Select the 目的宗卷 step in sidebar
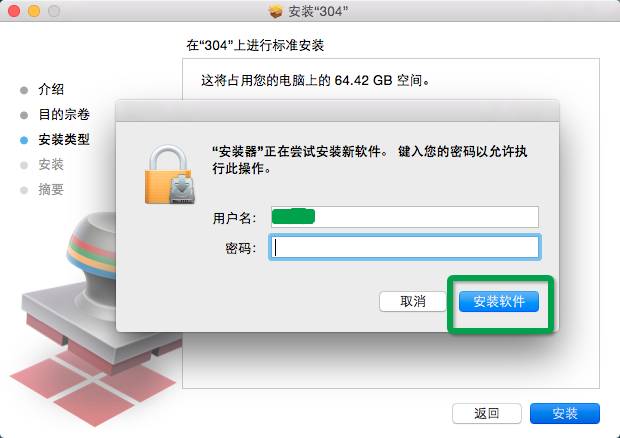Viewport: 620px width, 438px height. click(x=64, y=114)
